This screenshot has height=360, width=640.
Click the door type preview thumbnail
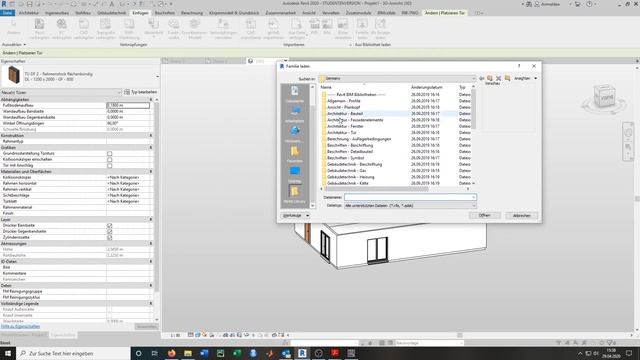click(14, 76)
